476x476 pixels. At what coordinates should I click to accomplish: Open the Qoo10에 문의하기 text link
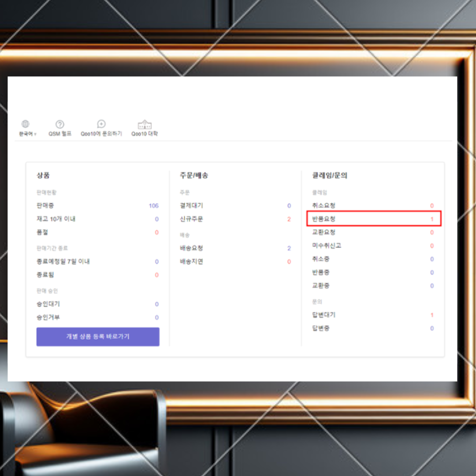click(x=101, y=134)
